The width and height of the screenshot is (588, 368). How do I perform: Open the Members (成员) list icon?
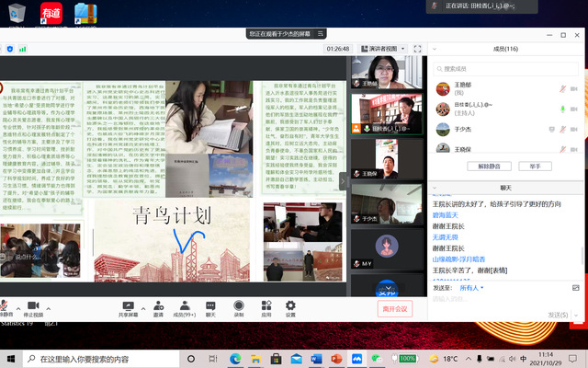click(184, 306)
